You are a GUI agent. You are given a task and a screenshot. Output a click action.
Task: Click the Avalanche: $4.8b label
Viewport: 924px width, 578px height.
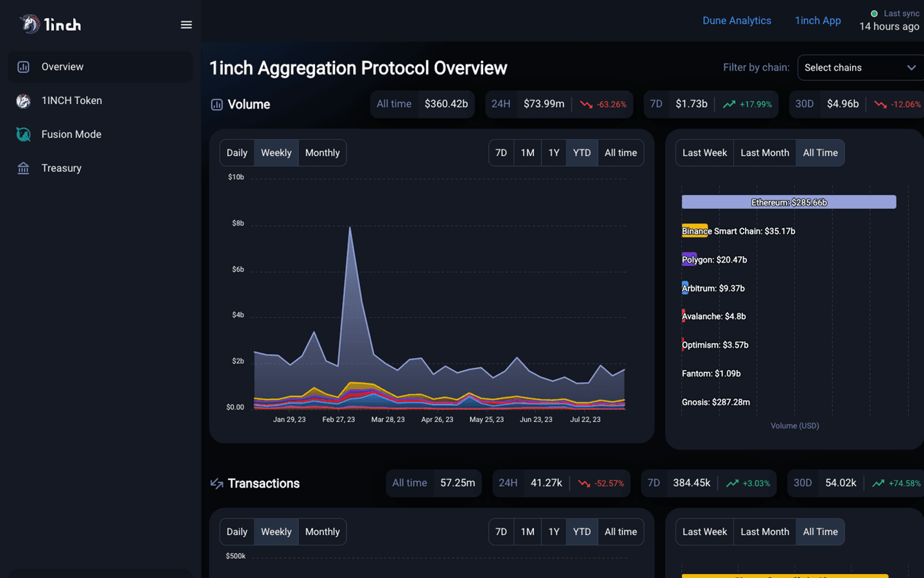(x=714, y=317)
